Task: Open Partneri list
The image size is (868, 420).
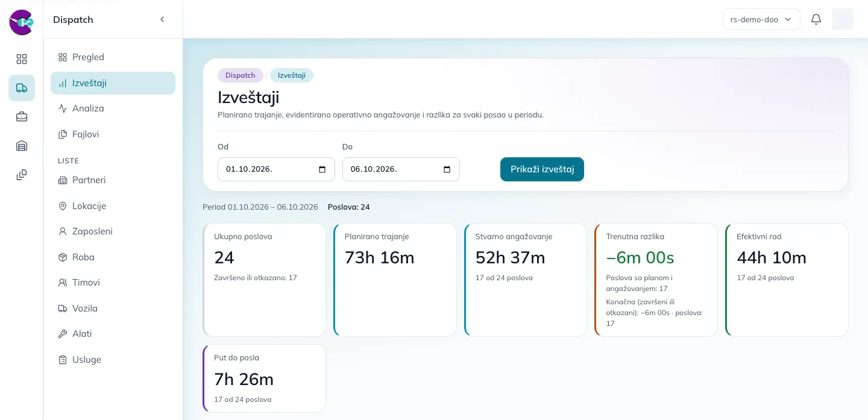Action: pyautogui.click(x=113, y=180)
